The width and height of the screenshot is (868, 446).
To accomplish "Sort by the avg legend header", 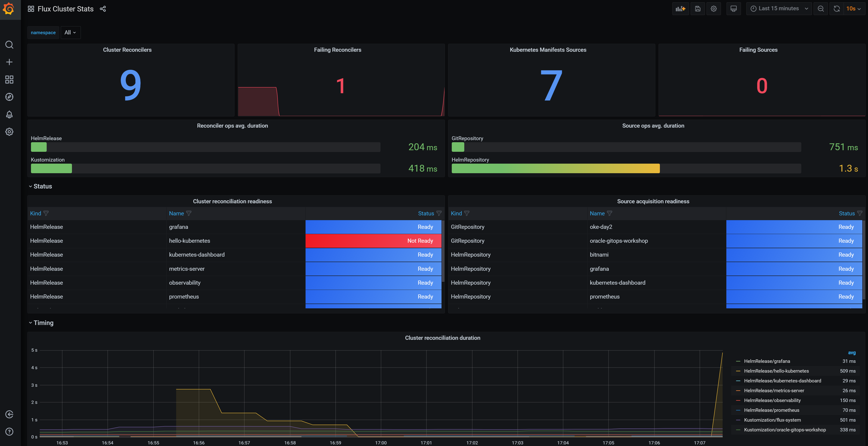I will (x=851, y=353).
